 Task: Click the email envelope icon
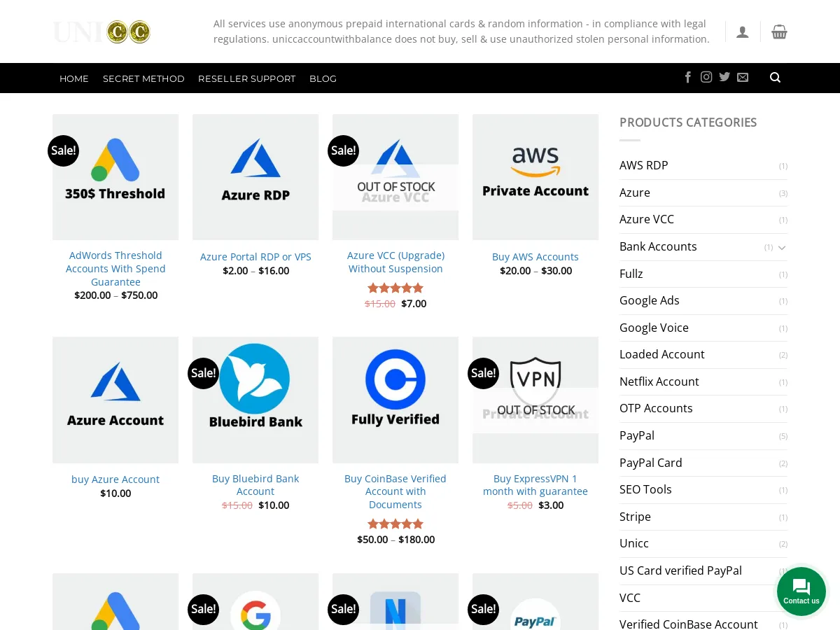tap(743, 78)
